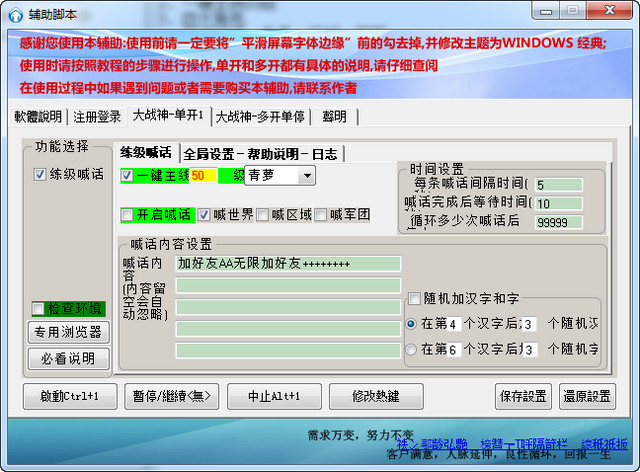This screenshot has width=640, height=472.
Task: Enable the 练级喊话 function checkbox
Action: (40, 175)
